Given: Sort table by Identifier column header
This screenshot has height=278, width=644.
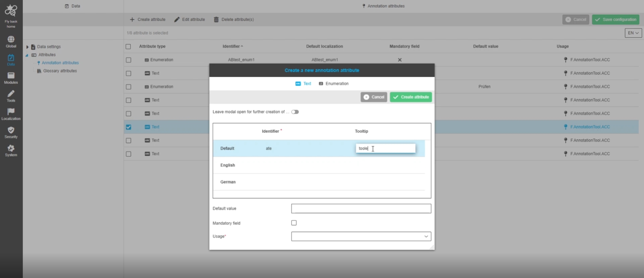Looking at the screenshot, I should (x=233, y=46).
